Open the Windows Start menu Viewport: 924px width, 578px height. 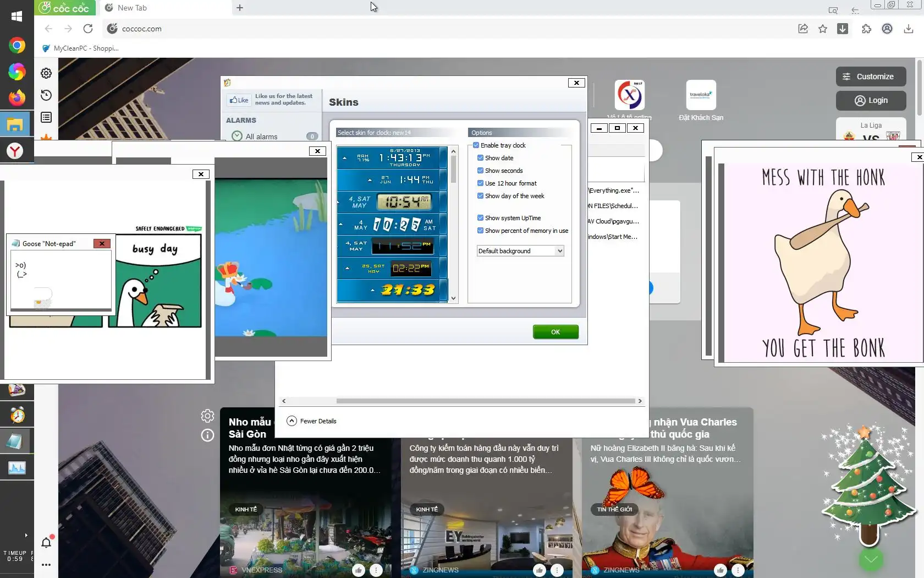(x=16, y=16)
